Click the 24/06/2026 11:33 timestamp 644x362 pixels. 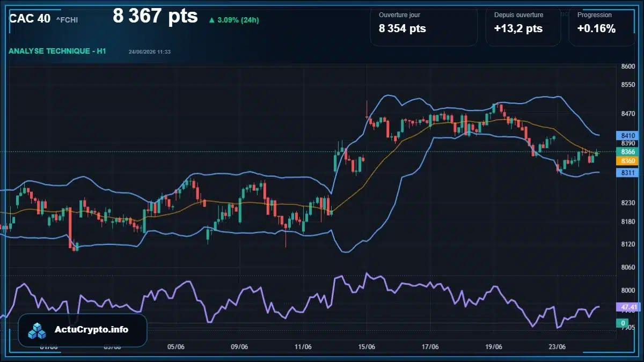[150, 51]
